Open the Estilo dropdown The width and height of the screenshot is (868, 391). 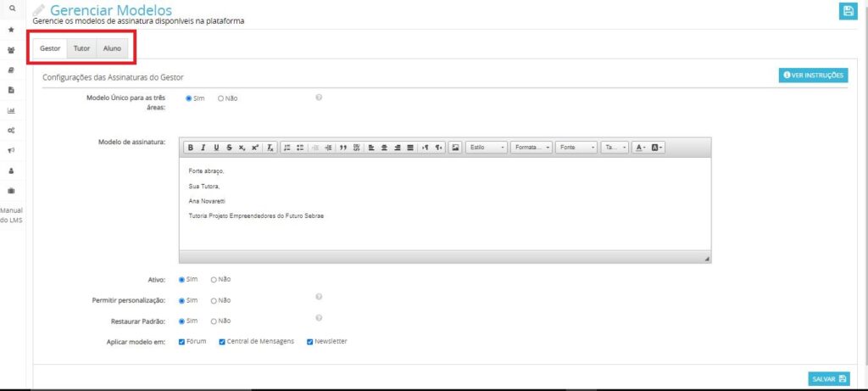pyautogui.click(x=487, y=148)
